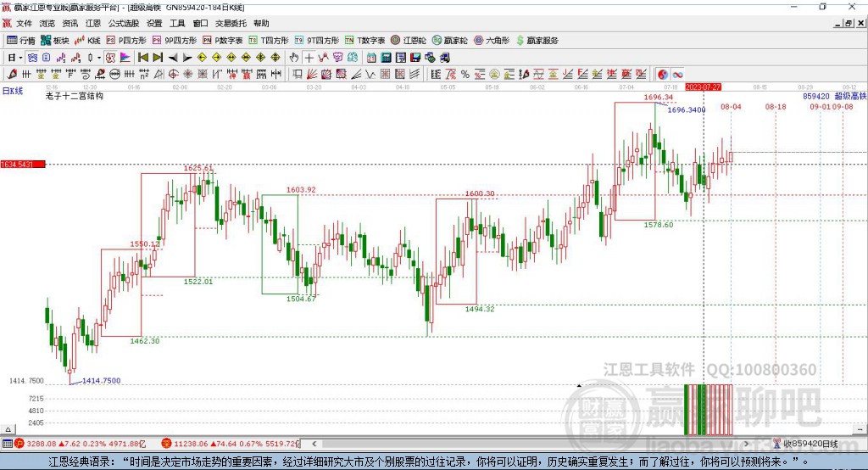
Task: Open the 9P四方形 tool
Action: pyautogui.click(x=175, y=41)
